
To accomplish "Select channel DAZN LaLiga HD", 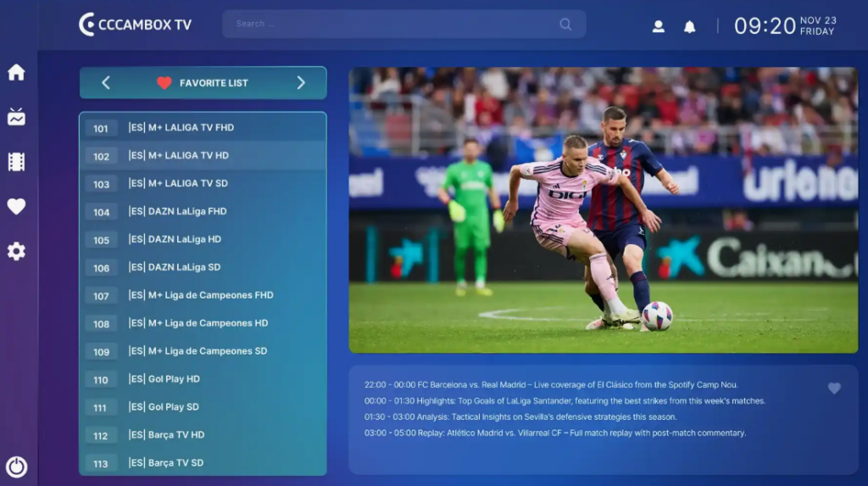I will [203, 239].
